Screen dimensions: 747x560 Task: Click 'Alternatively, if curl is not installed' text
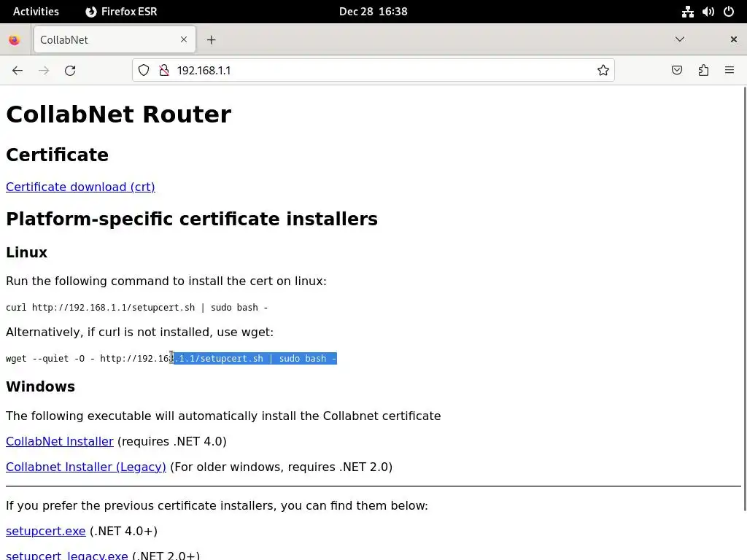tap(139, 332)
